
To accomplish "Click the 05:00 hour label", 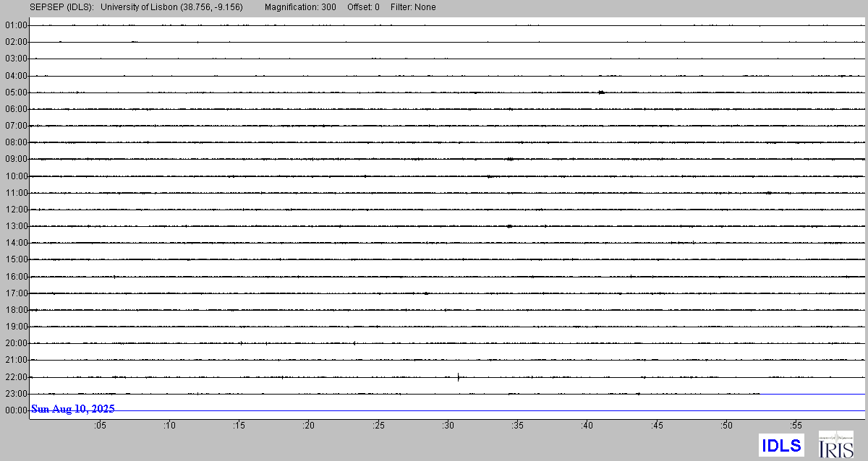I will click(16, 92).
